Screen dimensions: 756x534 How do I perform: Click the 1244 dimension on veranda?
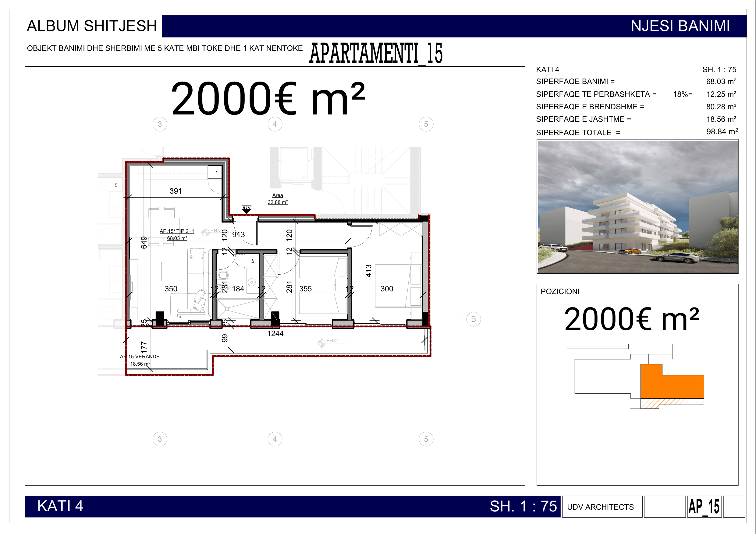click(275, 334)
